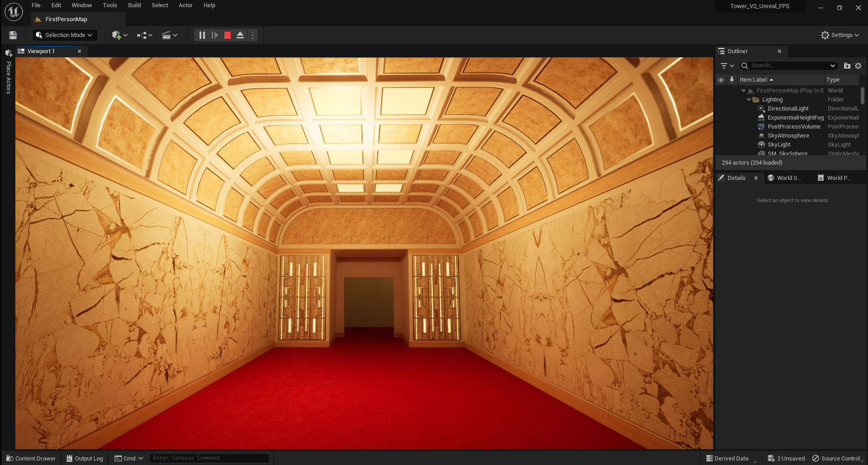This screenshot has height=465, width=868.
Task: Select the Lighting folder row
Action: coord(788,100)
